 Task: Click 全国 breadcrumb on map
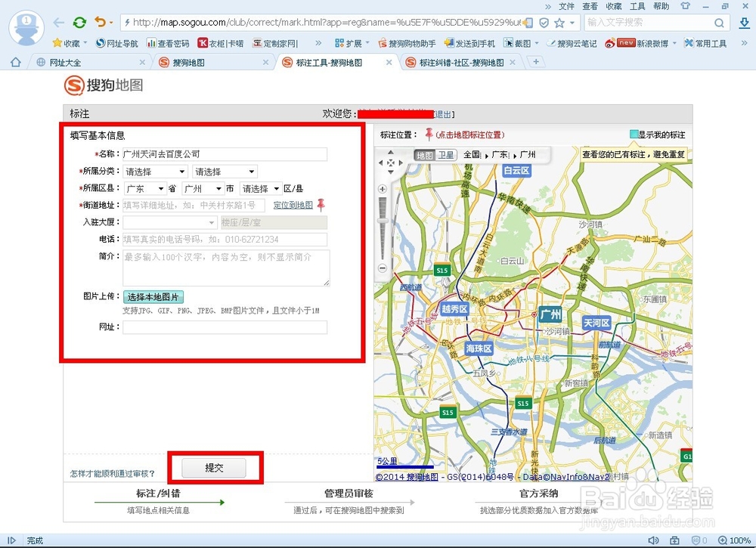[472, 155]
